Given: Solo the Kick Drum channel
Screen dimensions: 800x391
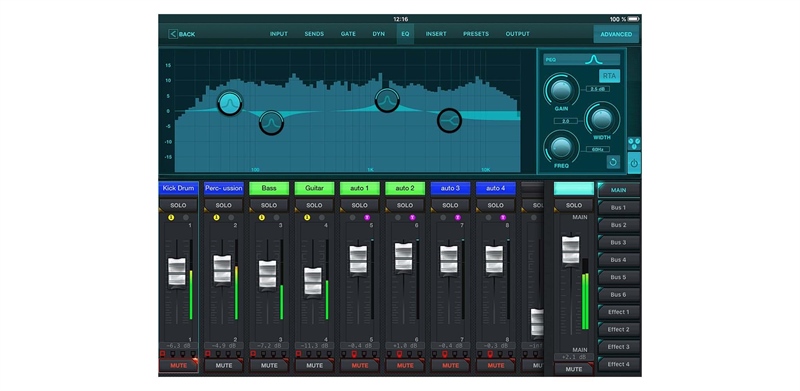Looking at the screenshot, I should tap(178, 205).
